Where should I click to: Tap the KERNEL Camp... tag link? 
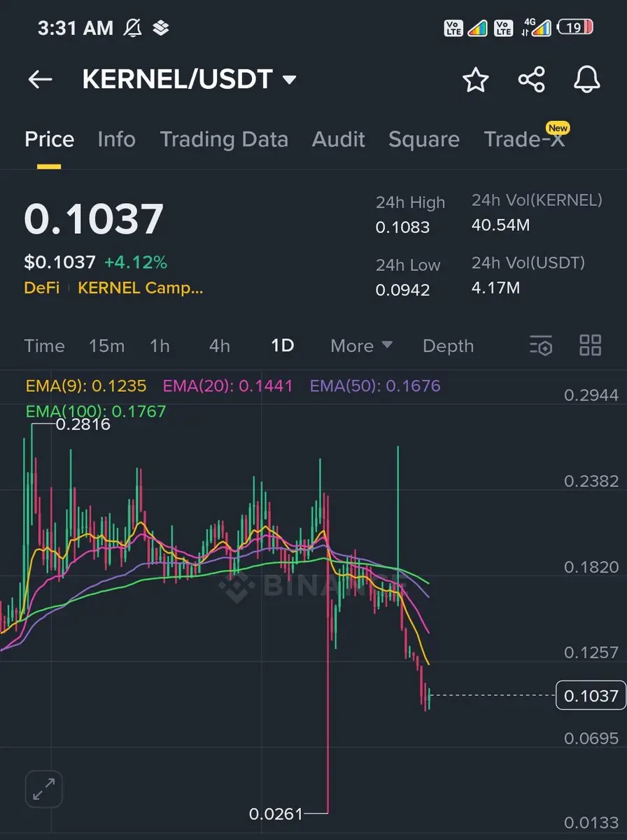[141, 288]
